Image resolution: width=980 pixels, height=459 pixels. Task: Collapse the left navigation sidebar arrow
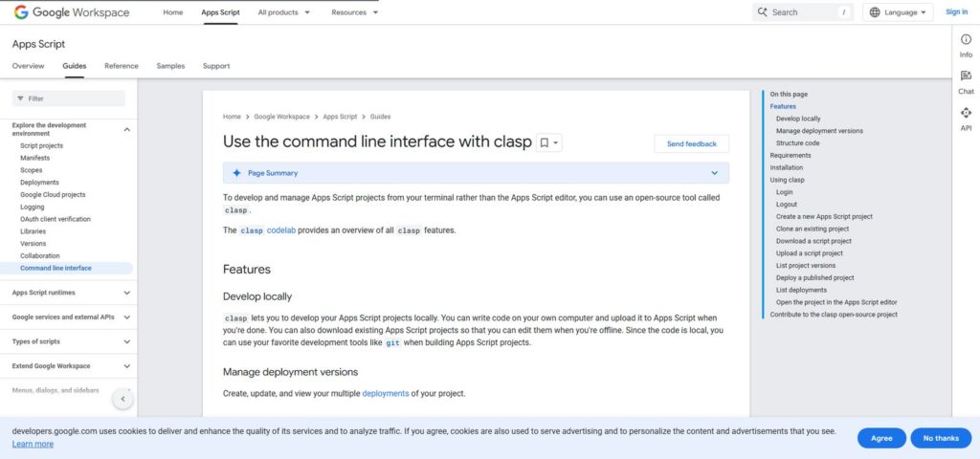123,399
